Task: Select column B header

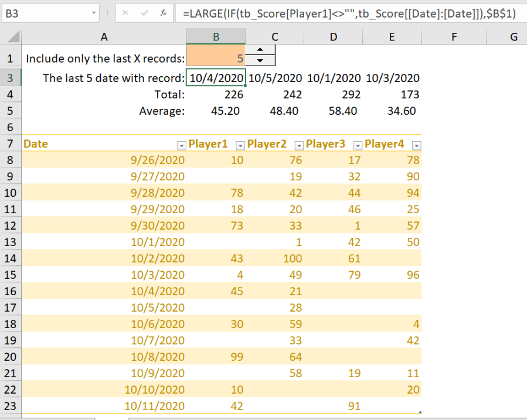Action: click(x=216, y=37)
